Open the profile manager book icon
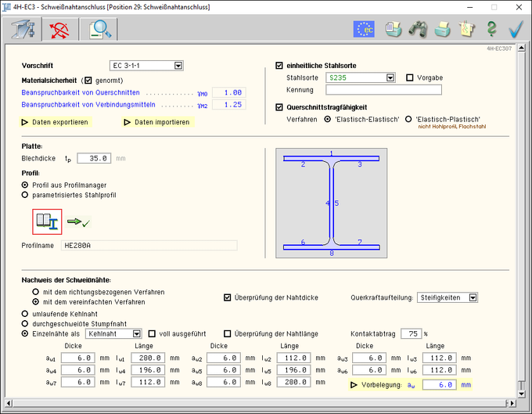 (x=47, y=222)
